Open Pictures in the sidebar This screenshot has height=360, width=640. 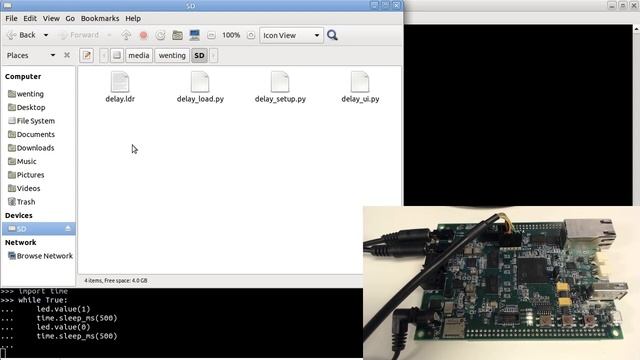[x=26, y=175]
